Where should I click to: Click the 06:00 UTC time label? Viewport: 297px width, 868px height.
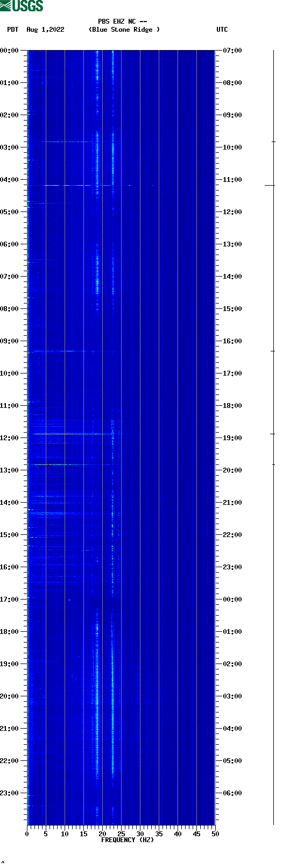[232, 793]
